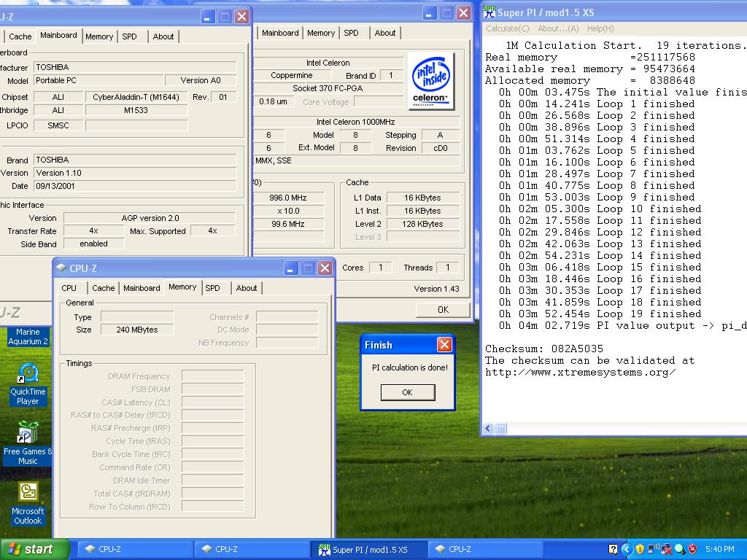Open About tab in top-left CPU-Z window
Viewport: 747px width, 560px height.
coord(163,36)
